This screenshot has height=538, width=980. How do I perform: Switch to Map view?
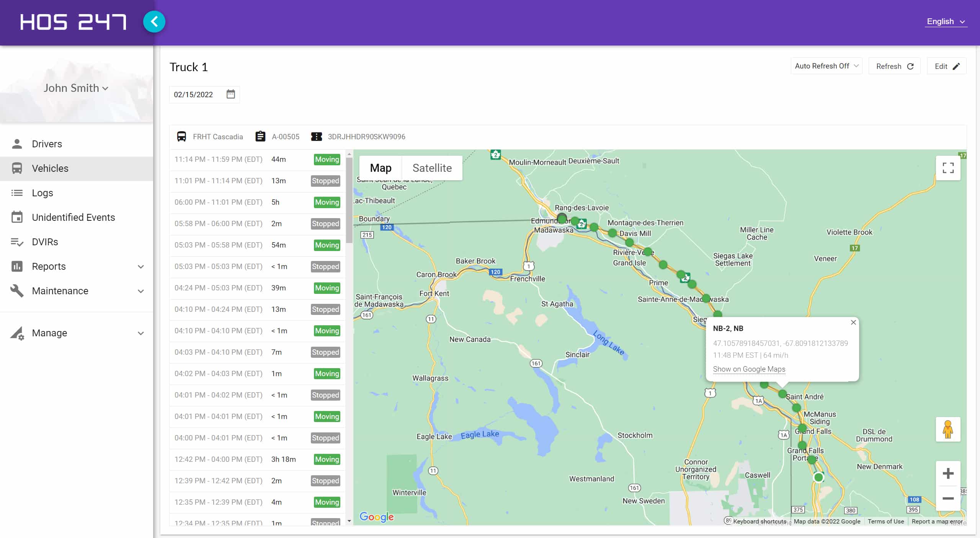[381, 168]
